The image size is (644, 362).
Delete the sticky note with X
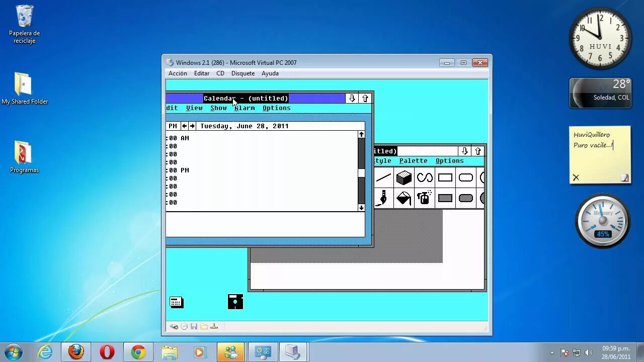pos(576,177)
